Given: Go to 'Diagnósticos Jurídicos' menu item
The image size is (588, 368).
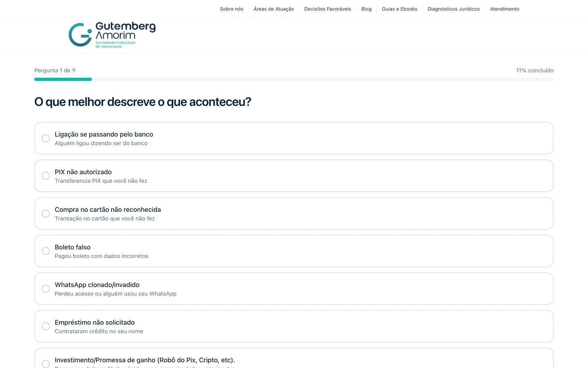Looking at the screenshot, I should [454, 9].
